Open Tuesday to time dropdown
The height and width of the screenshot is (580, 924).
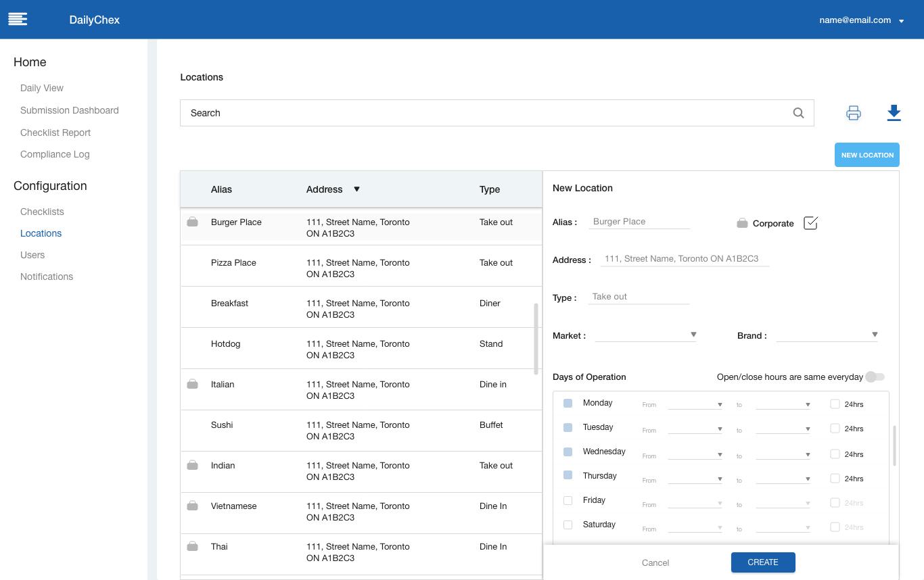[783, 429]
